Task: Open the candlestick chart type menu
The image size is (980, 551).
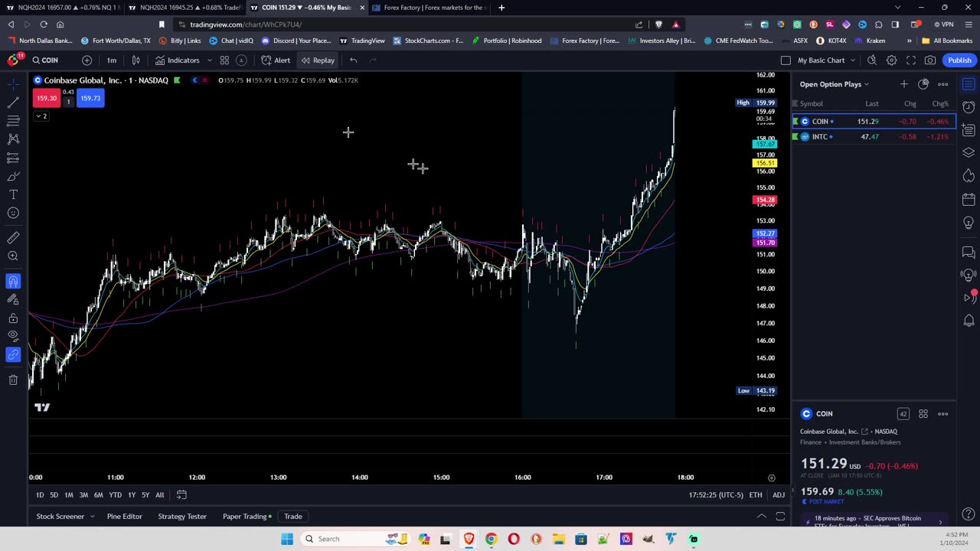Action: (136, 60)
